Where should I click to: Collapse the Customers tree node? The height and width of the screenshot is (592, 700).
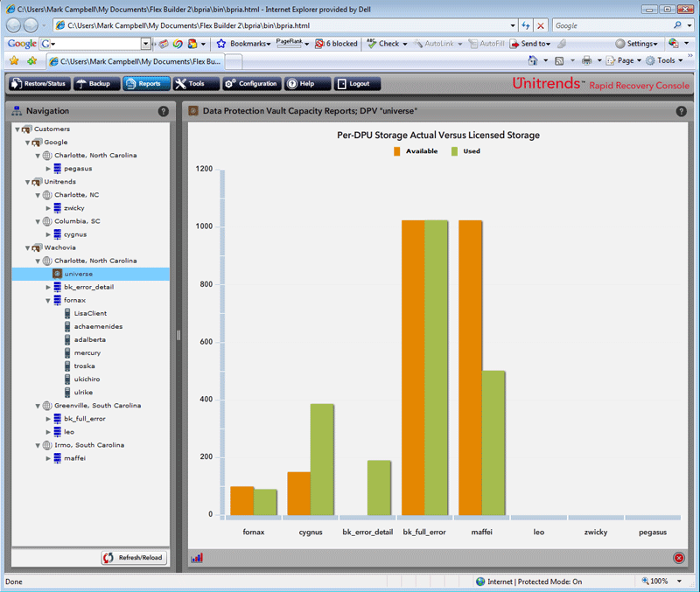pos(17,129)
